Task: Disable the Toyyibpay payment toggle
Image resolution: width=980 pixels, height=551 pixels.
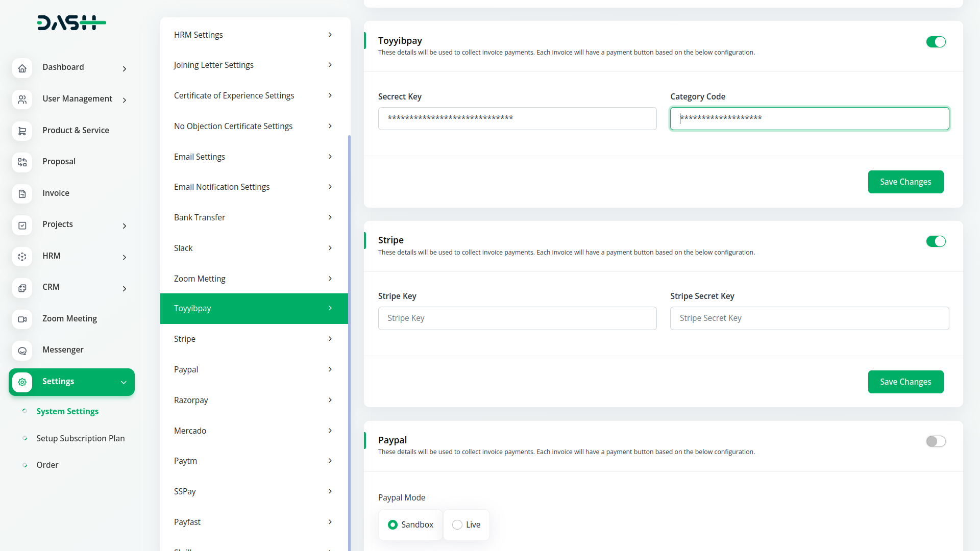Action: [936, 42]
